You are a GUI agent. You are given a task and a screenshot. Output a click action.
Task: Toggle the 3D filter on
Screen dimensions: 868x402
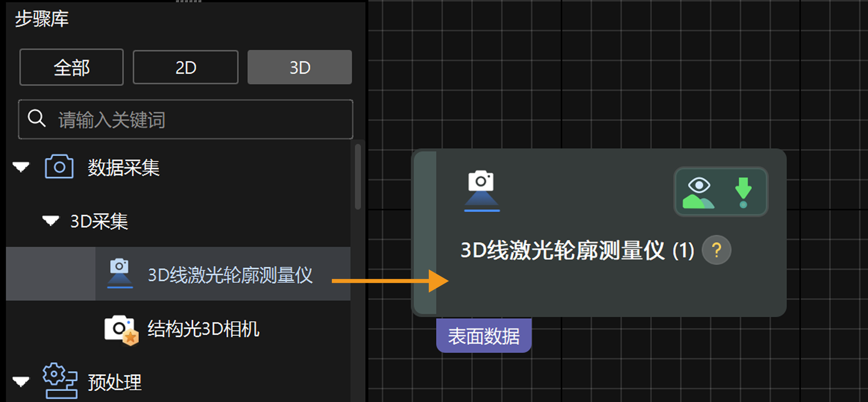pyautogui.click(x=299, y=67)
